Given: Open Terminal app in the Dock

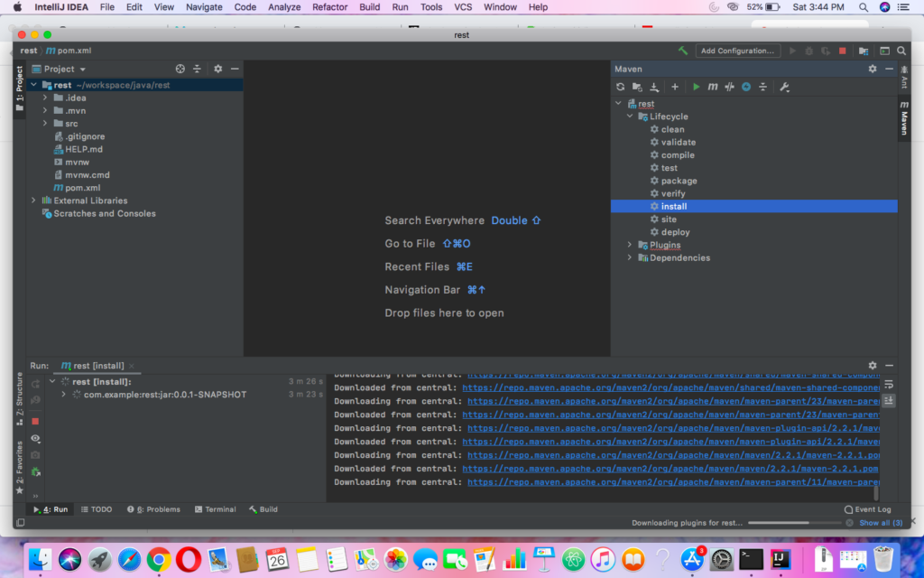Looking at the screenshot, I should [x=752, y=559].
